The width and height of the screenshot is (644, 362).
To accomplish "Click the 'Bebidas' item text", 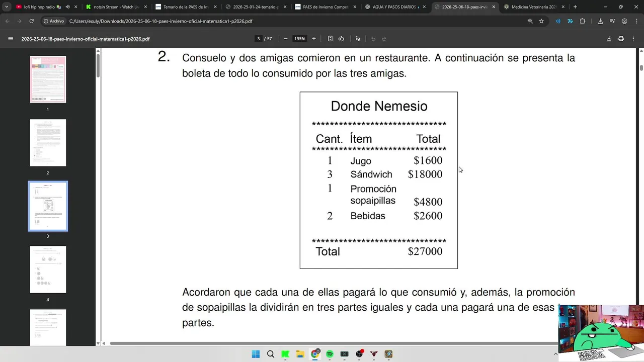I will pyautogui.click(x=368, y=216).
